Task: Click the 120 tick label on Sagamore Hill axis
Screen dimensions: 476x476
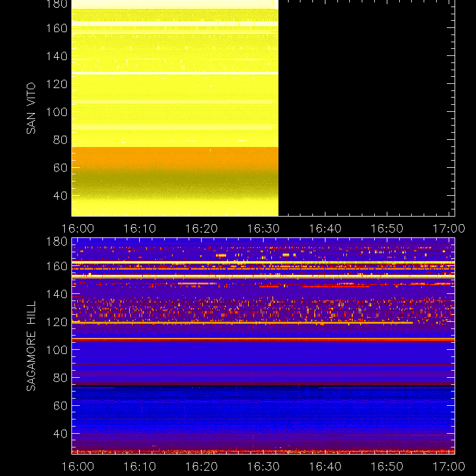Action: (57, 322)
